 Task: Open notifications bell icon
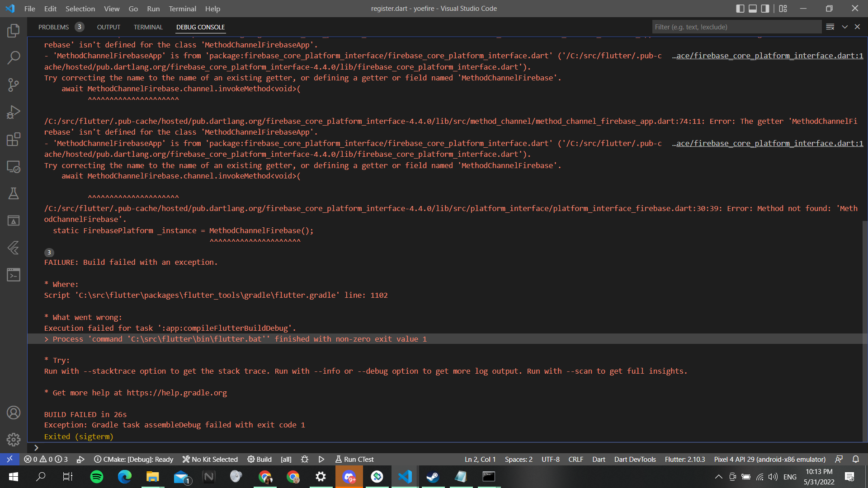856,459
